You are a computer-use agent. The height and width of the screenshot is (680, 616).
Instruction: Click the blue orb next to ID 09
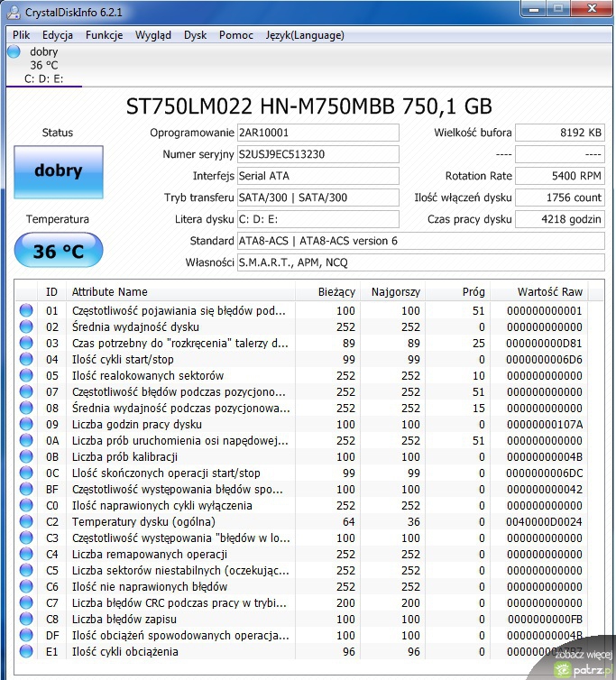26,425
